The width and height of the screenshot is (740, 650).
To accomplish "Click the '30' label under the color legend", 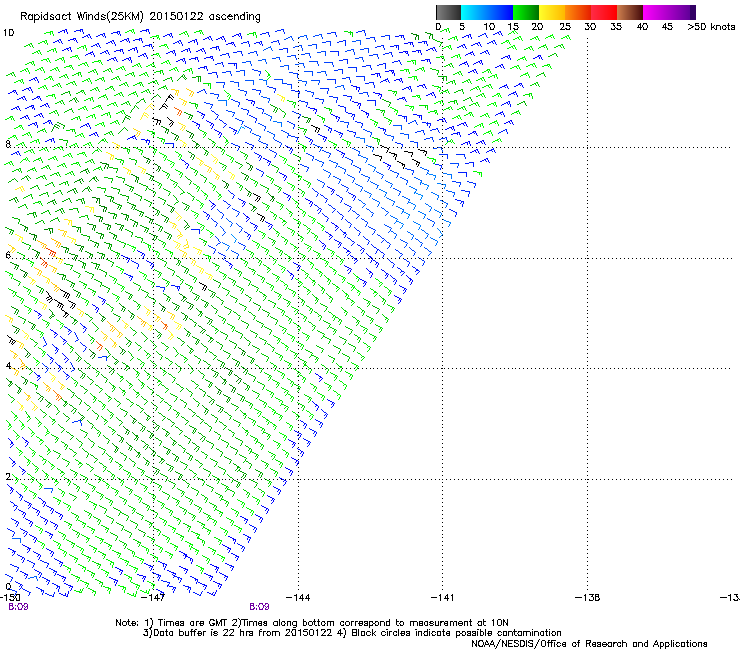I will (590, 27).
